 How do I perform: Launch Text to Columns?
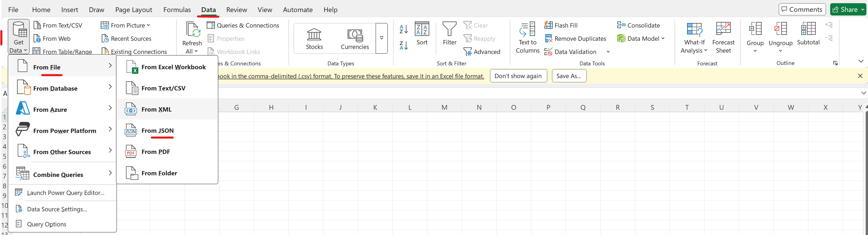pos(527,38)
